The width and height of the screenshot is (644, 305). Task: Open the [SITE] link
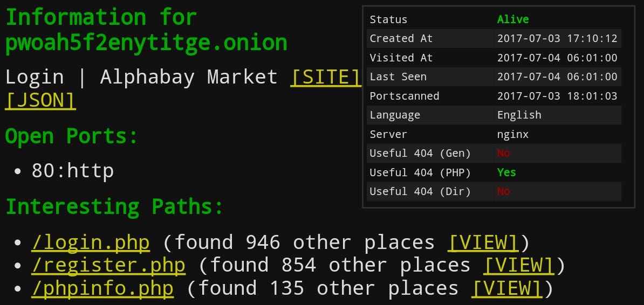(326, 77)
